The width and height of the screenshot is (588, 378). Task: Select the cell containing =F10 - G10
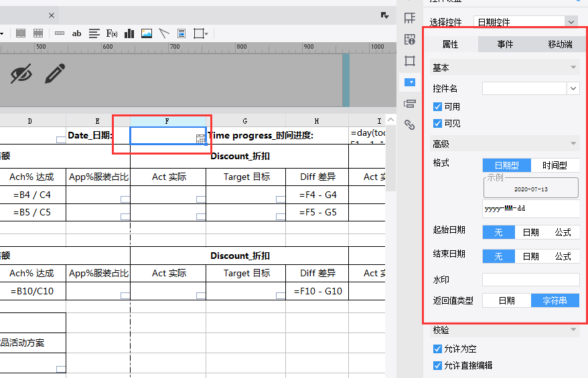click(317, 291)
